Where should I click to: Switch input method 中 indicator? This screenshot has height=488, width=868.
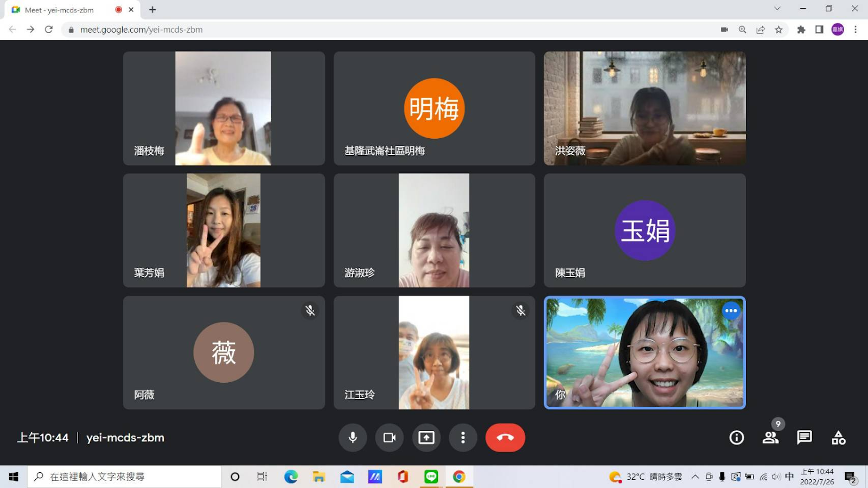click(789, 477)
